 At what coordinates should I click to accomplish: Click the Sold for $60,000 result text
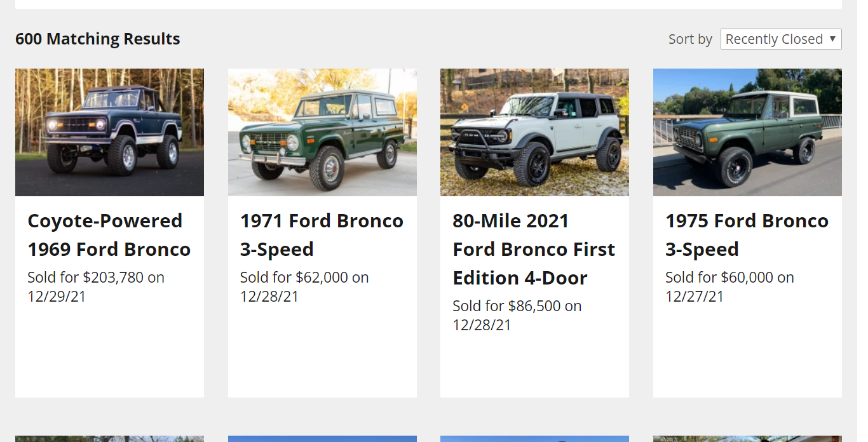tap(729, 287)
